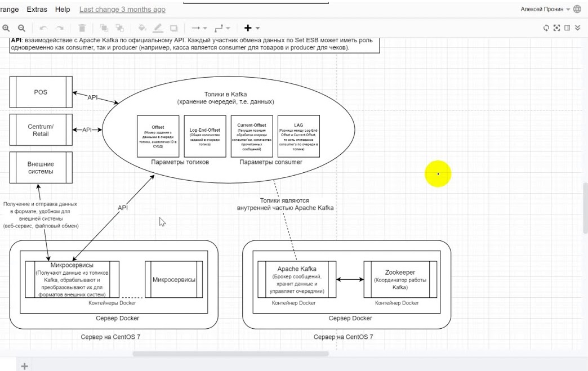588x371 pixels.
Task: Open the connection arrow style dropdown
Action: (199, 28)
